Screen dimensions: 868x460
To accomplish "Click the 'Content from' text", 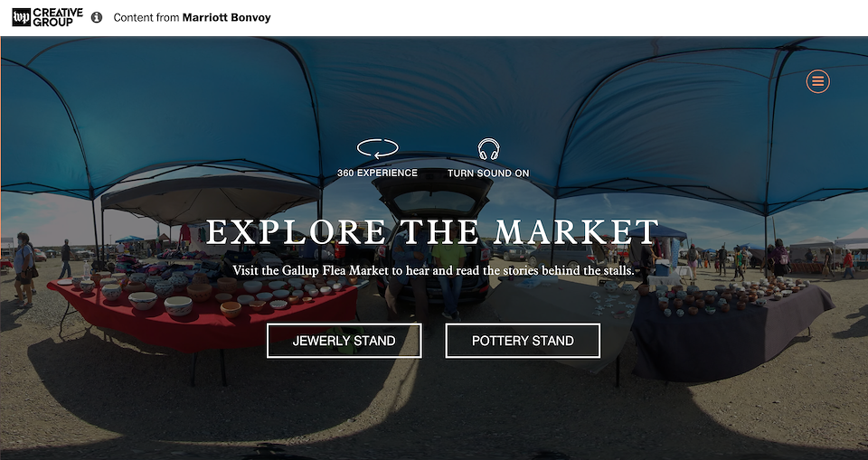I will [x=146, y=18].
